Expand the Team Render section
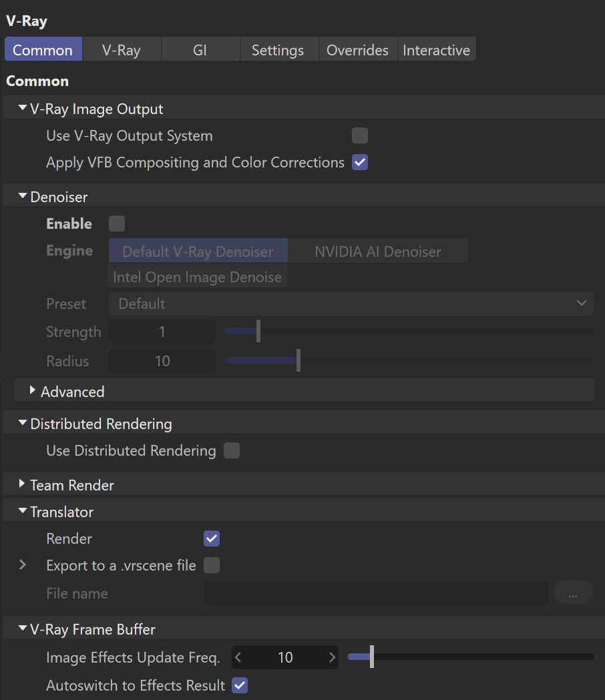The height and width of the screenshot is (700, 605). 21,484
